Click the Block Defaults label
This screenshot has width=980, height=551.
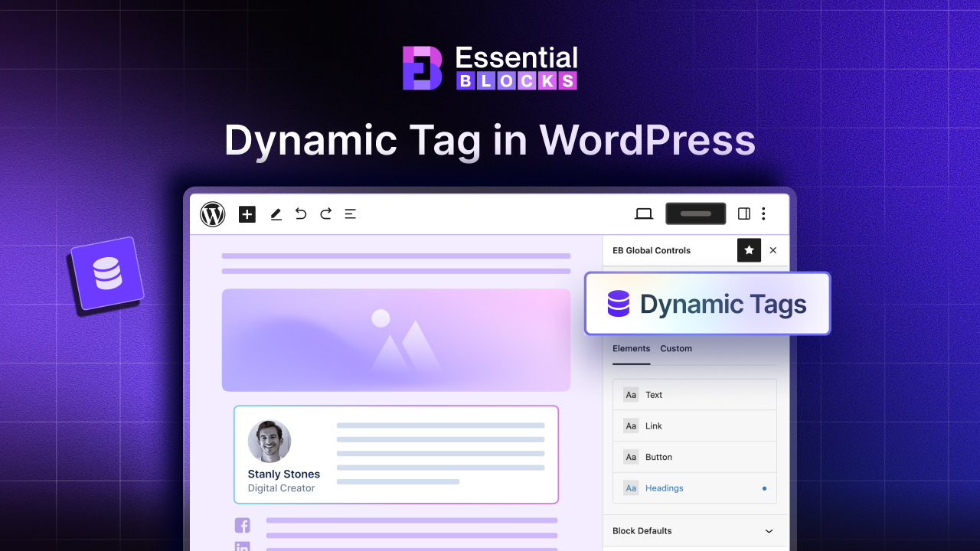click(x=642, y=531)
